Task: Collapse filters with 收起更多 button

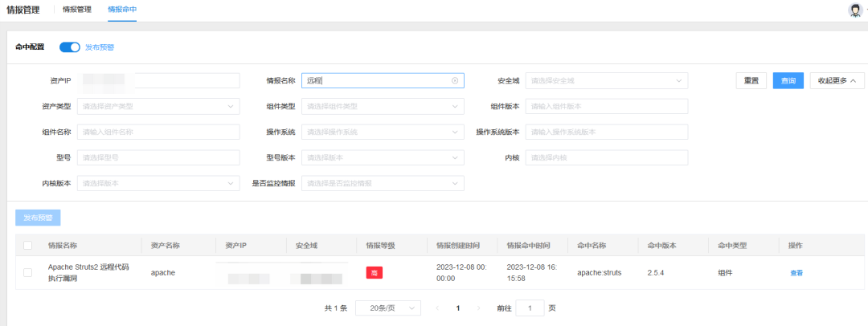Action: click(837, 80)
